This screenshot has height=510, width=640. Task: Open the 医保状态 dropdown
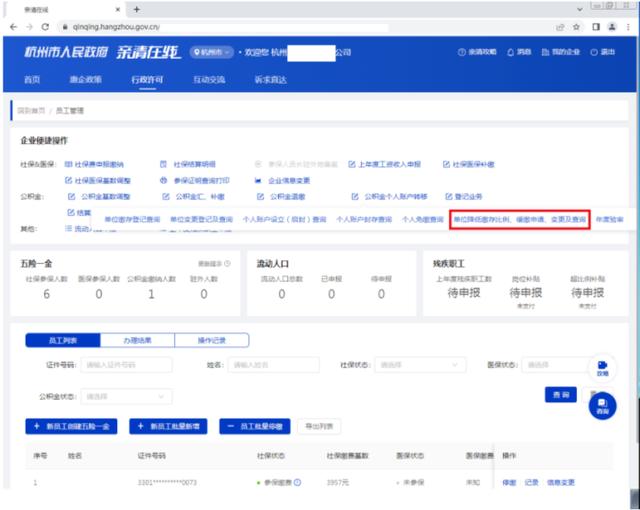[x=556, y=365]
